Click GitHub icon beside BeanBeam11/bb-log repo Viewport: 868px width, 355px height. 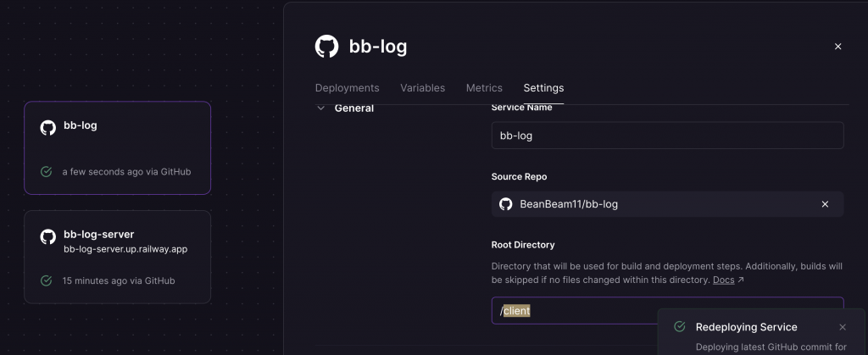tap(506, 204)
